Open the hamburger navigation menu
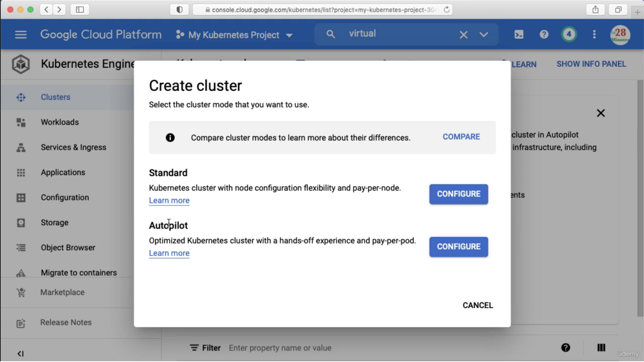 tap(21, 35)
